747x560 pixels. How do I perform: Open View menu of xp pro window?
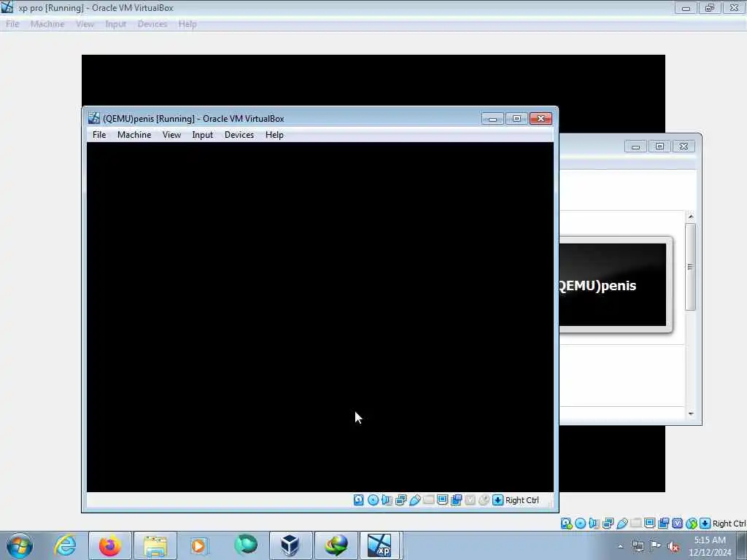pos(85,24)
